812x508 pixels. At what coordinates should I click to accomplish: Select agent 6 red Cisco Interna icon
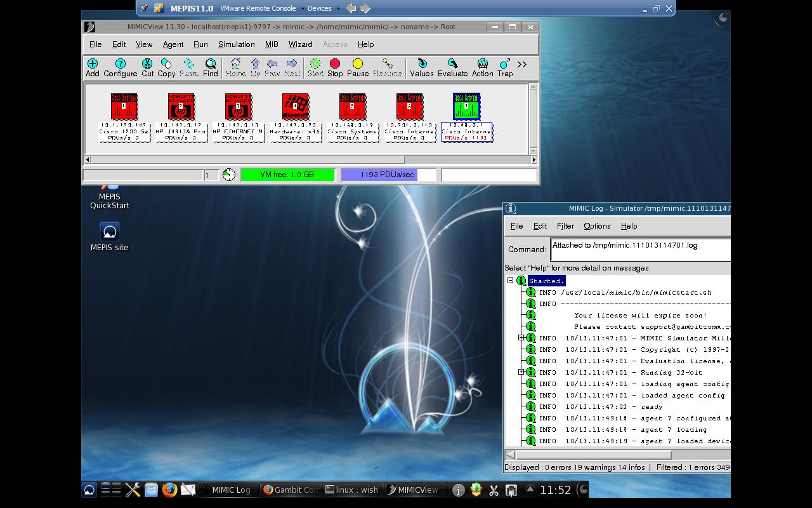[x=410, y=106]
